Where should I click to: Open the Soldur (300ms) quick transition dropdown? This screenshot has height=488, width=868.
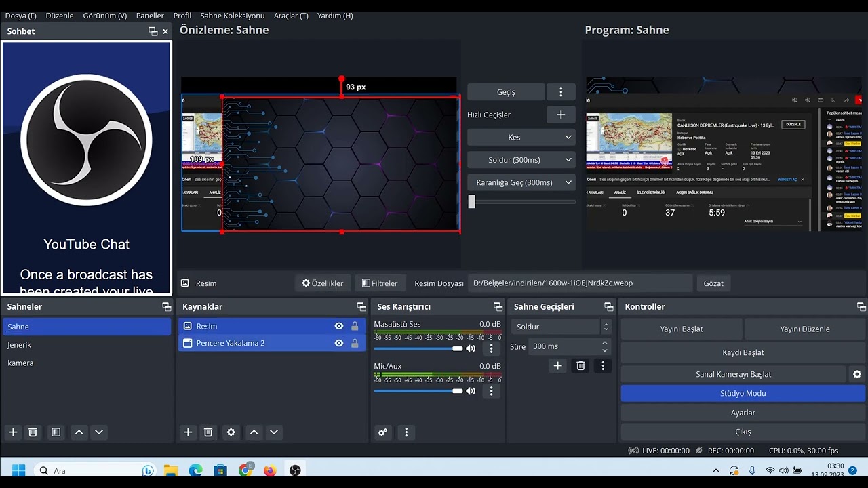point(521,160)
